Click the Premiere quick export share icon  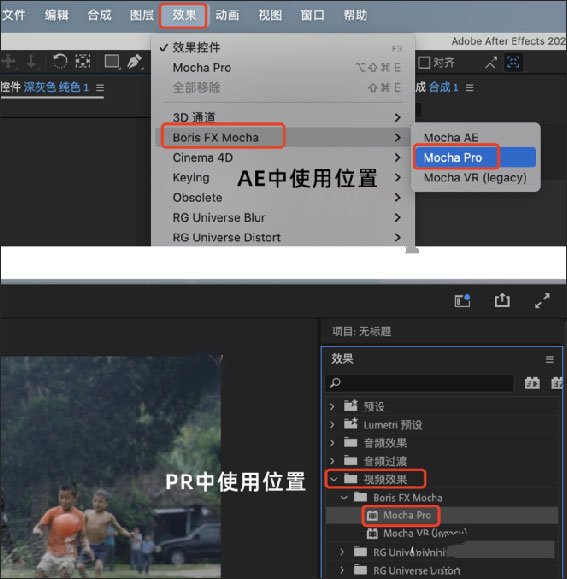pyautogui.click(x=502, y=300)
